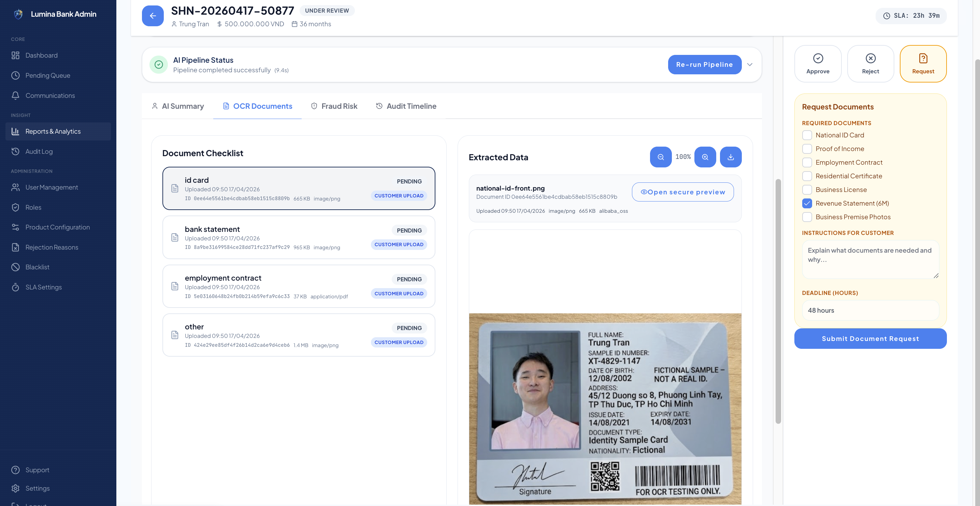Click Submit Document Request button
This screenshot has width=980, height=506.
click(x=870, y=338)
